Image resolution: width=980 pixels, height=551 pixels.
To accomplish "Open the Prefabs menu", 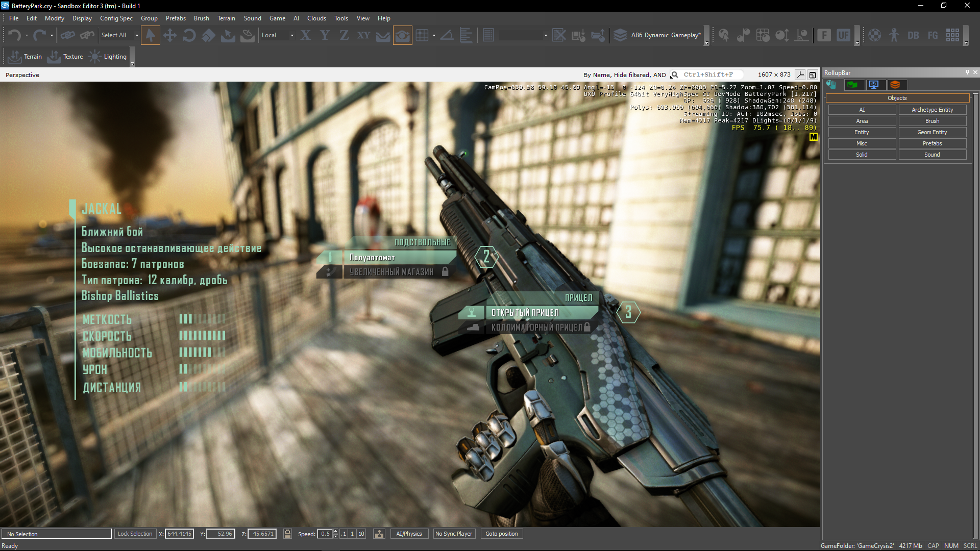I will [x=176, y=18].
